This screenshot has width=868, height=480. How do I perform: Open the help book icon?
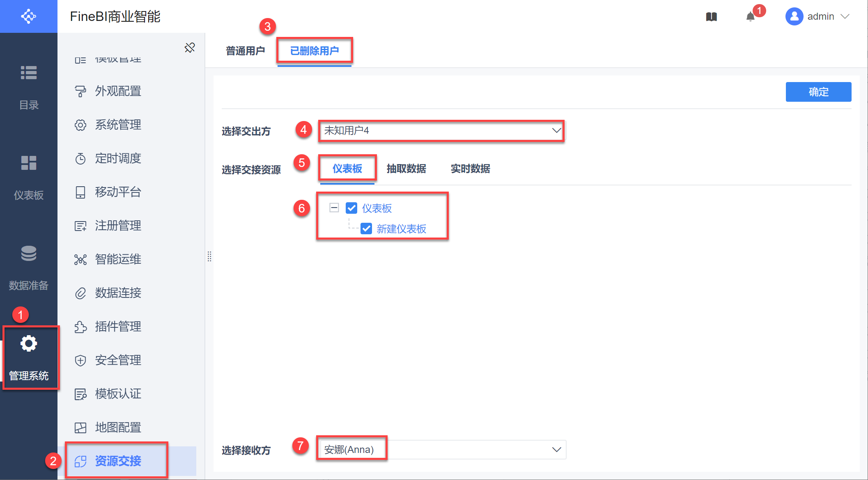[712, 17]
